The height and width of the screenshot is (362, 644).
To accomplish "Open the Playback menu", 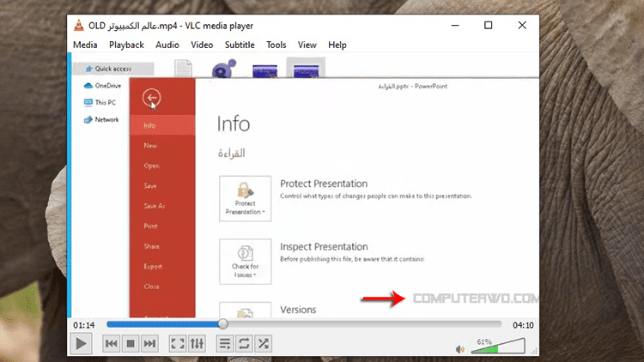I will pyautogui.click(x=126, y=45).
